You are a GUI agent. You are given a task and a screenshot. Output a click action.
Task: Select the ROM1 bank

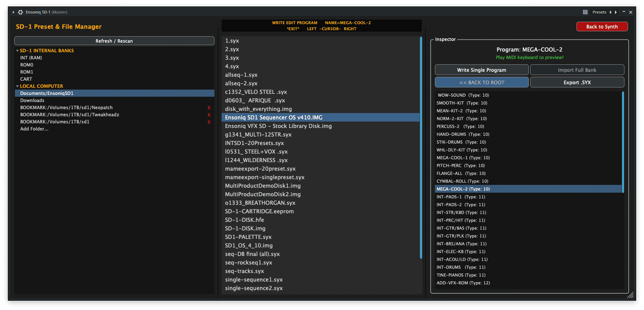(115, 72)
